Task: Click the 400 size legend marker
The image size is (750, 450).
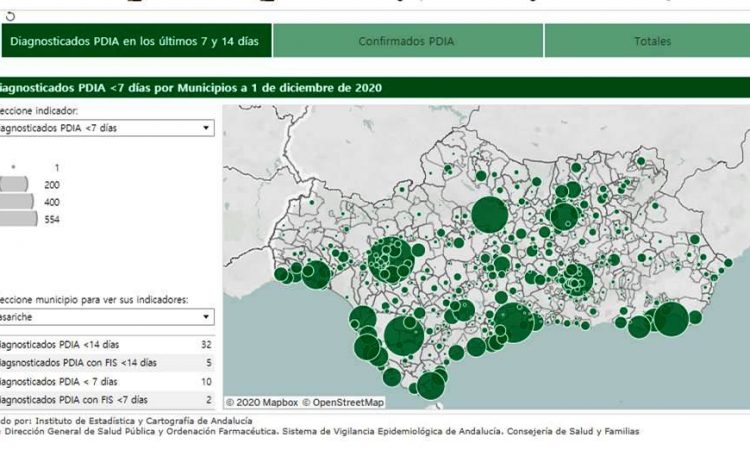Action: [x=16, y=202]
